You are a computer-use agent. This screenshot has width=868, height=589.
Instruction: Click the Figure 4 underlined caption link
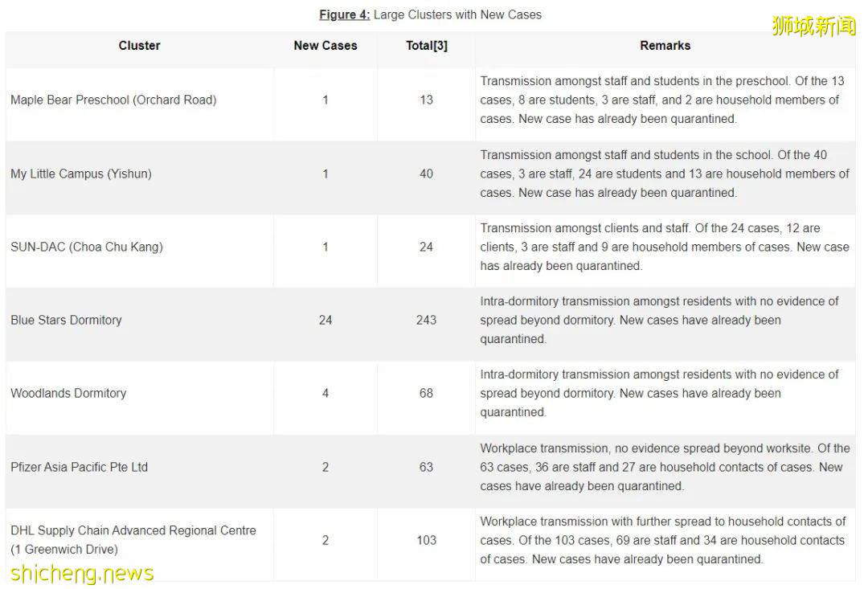click(344, 14)
